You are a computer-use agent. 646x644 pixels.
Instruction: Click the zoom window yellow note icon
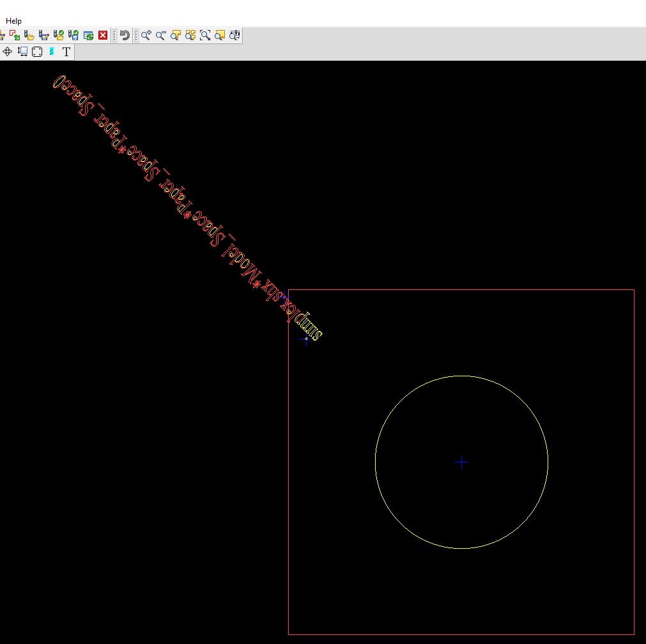[x=220, y=35]
